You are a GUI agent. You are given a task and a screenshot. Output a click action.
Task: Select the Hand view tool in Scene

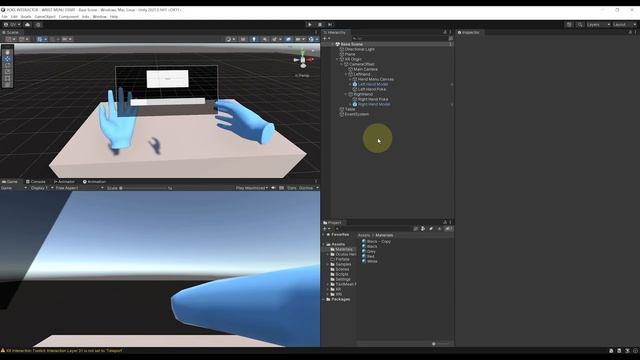coord(7,52)
